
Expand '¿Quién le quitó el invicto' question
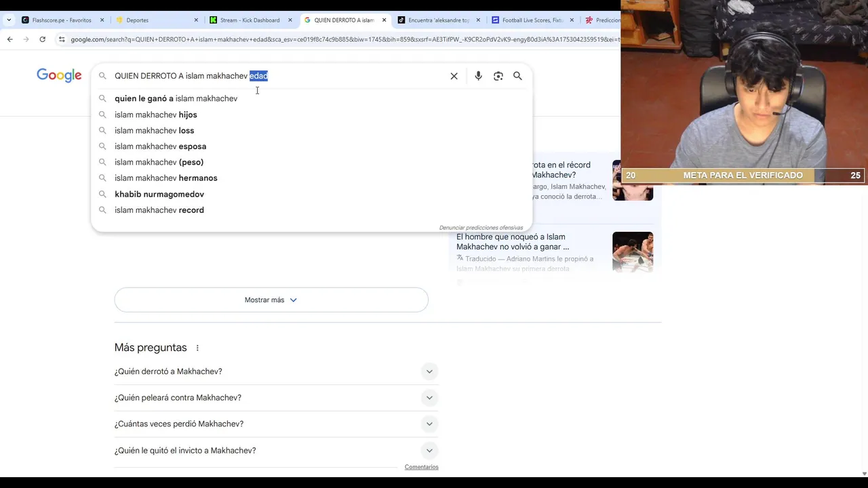tap(276, 450)
